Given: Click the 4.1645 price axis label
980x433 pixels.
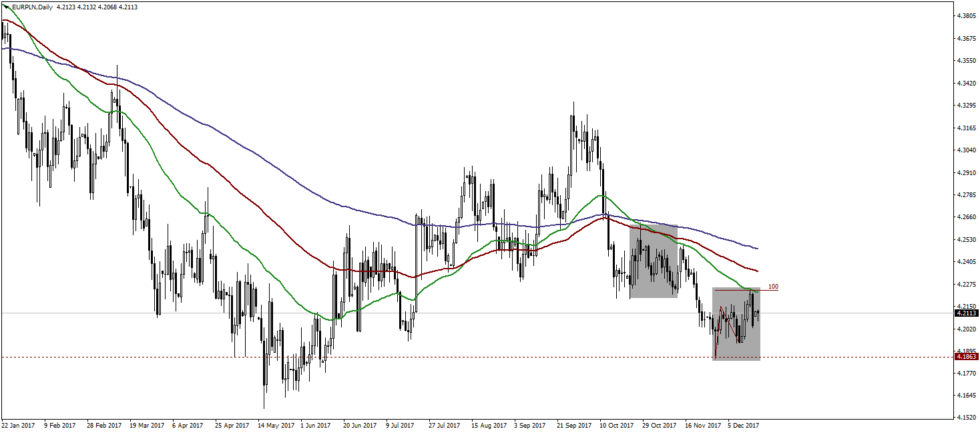Looking at the screenshot, I should click(966, 396).
